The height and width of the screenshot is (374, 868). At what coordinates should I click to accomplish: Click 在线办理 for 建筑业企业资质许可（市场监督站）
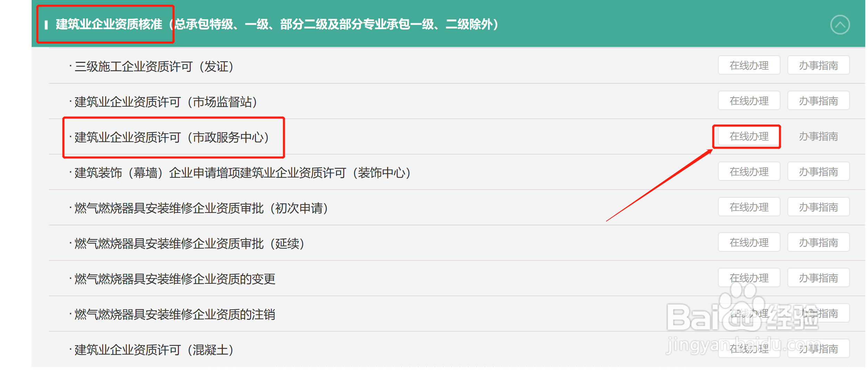[749, 101]
